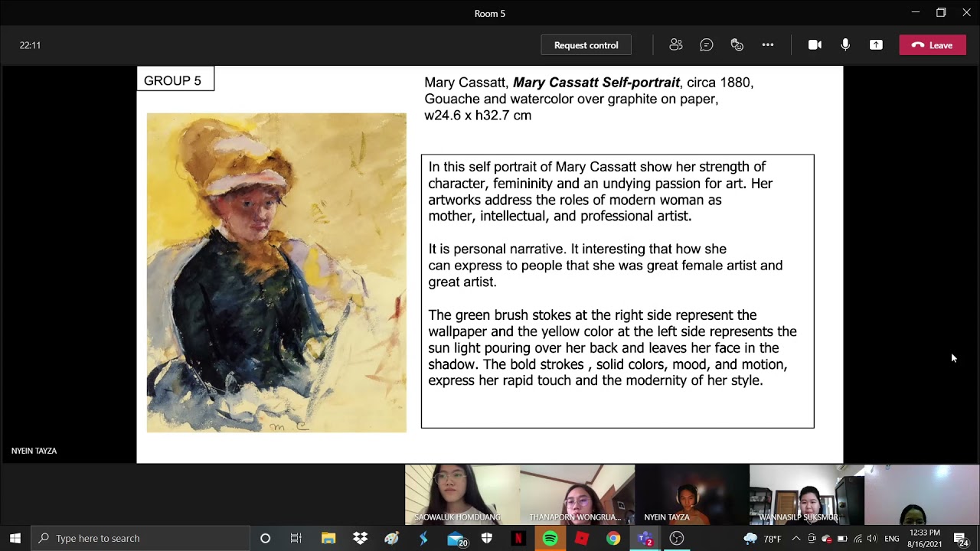Open the blue arrow app on taskbar

coord(423,538)
